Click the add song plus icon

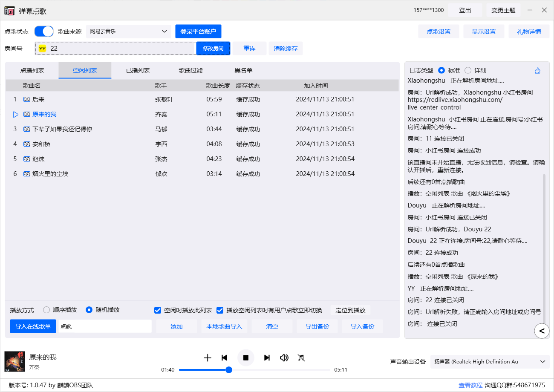pyautogui.click(x=208, y=357)
